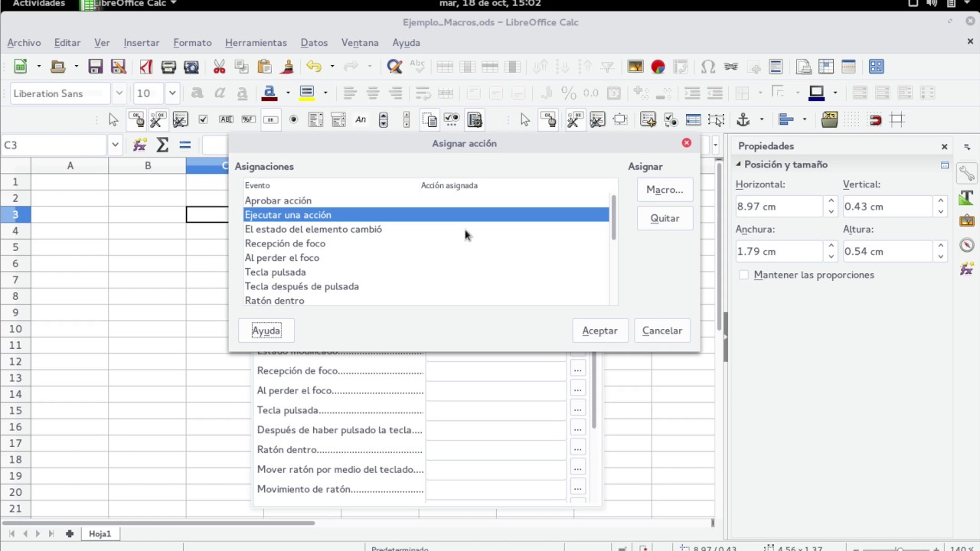Open the Formato menu

click(x=192, y=43)
